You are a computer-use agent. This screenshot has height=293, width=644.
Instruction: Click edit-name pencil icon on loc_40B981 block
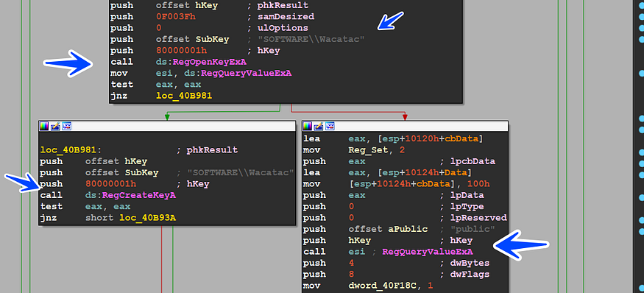55,126
